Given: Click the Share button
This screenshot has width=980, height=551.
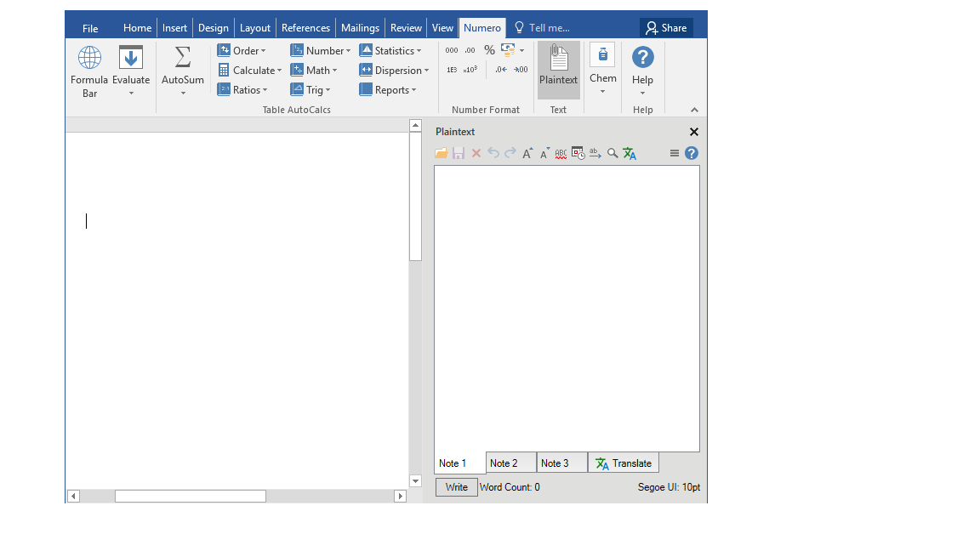Looking at the screenshot, I should (x=666, y=28).
